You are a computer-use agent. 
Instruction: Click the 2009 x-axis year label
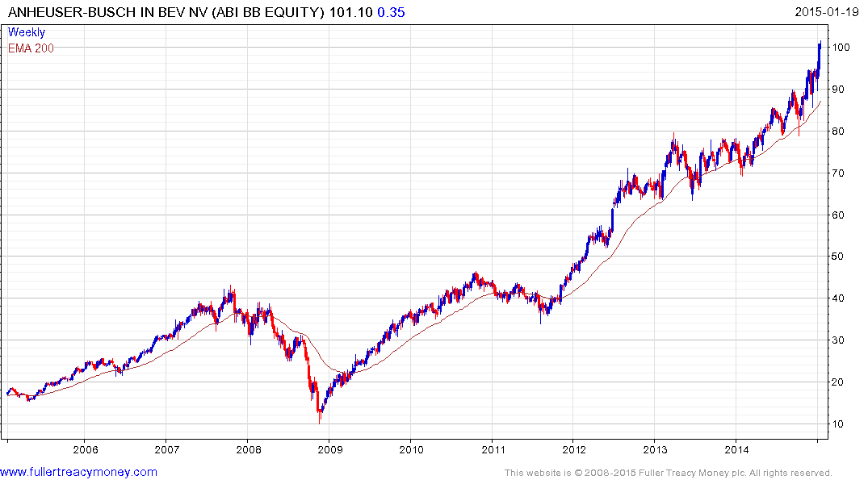(x=330, y=449)
